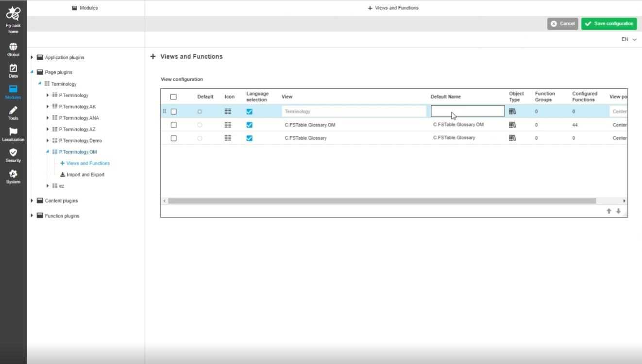Open the System gear icon
Viewport: 642px width, 364px height.
tap(13, 174)
